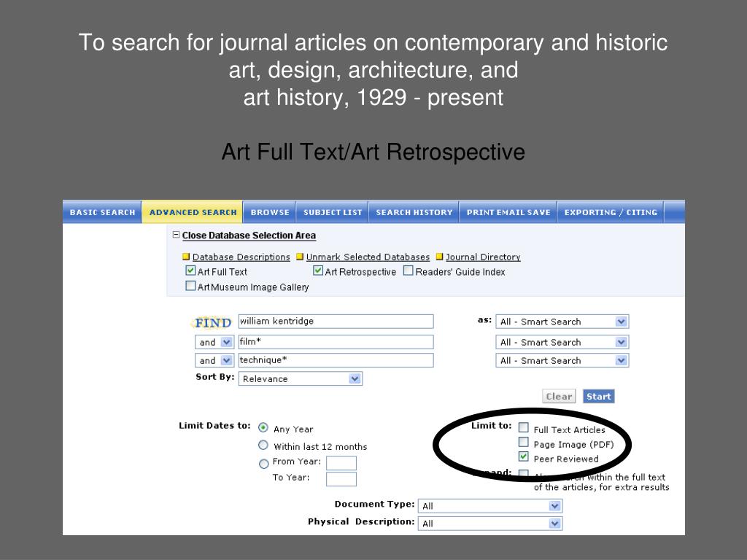This screenshot has width=747, height=560.
Task: Select Within last 12 months option
Action: [x=263, y=446]
